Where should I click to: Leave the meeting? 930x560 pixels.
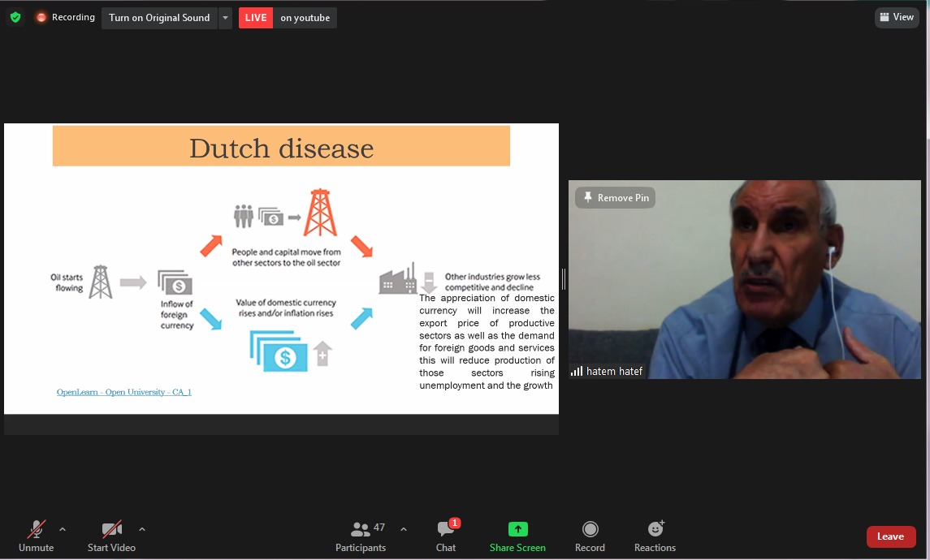[x=890, y=536]
